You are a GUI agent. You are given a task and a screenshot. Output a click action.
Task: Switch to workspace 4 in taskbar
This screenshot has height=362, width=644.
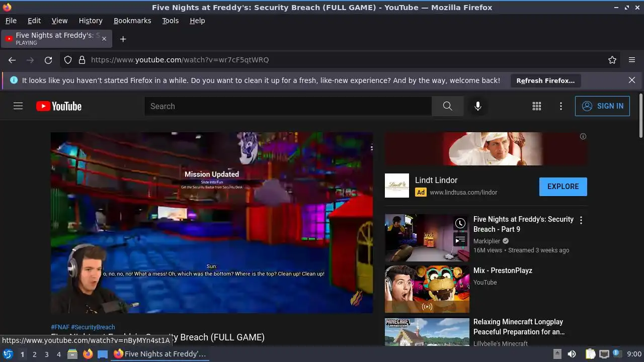58,354
